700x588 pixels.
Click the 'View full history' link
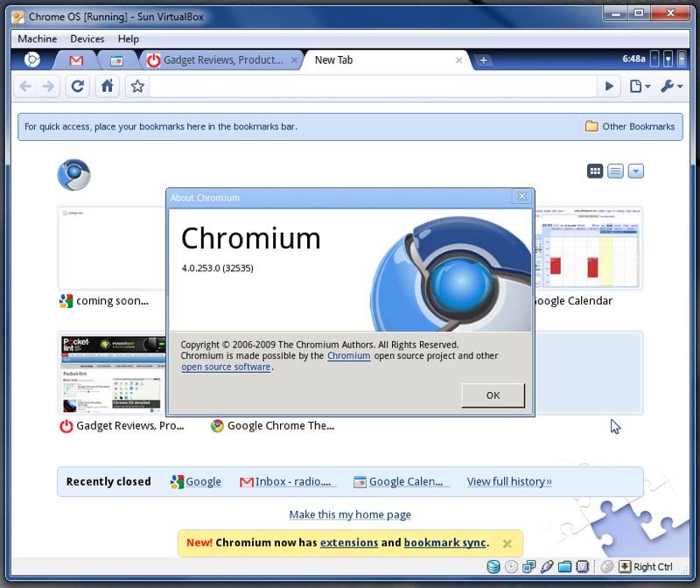pyautogui.click(x=509, y=481)
